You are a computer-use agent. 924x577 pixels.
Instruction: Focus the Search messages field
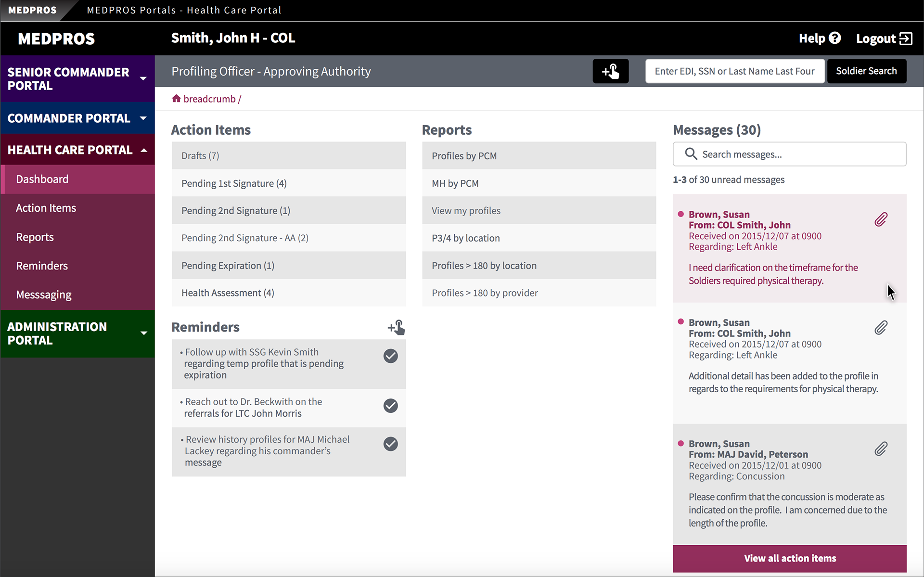pos(789,154)
